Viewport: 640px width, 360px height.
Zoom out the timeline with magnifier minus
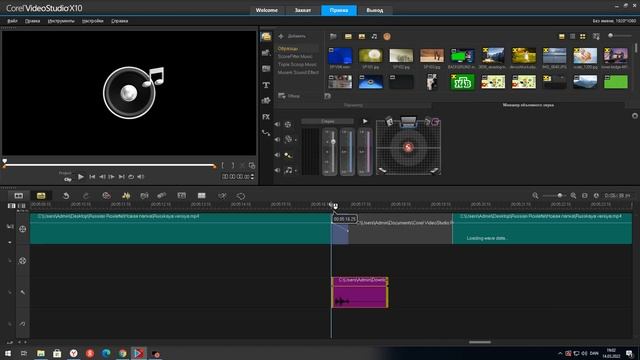535,196
